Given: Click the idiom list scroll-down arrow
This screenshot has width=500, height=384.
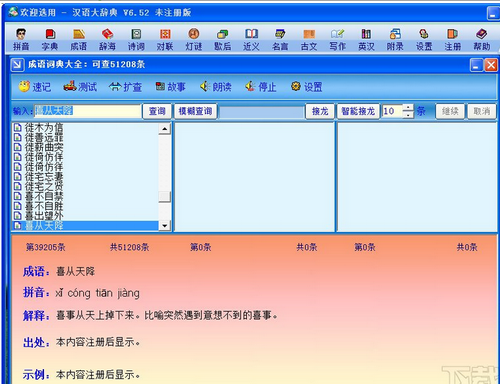Looking at the screenshot, I should [165, 226].
